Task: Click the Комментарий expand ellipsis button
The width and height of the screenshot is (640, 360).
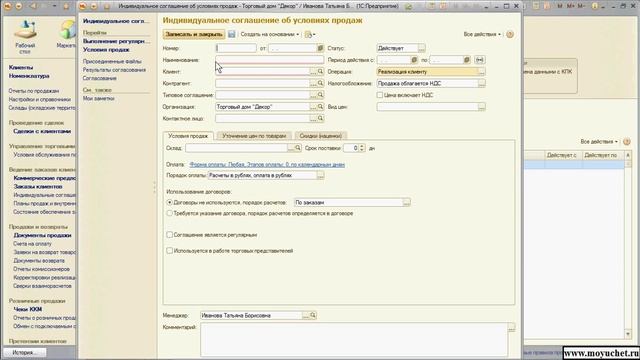Action: coord(511,327)
